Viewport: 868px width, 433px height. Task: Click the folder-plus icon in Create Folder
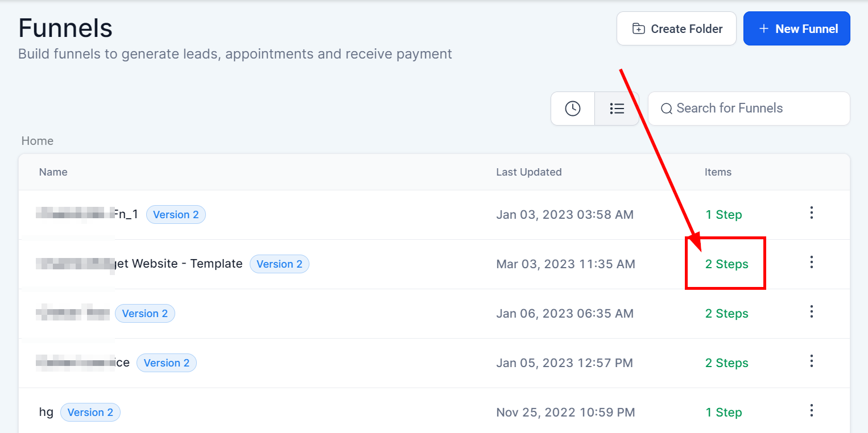(x=639, y=29)
